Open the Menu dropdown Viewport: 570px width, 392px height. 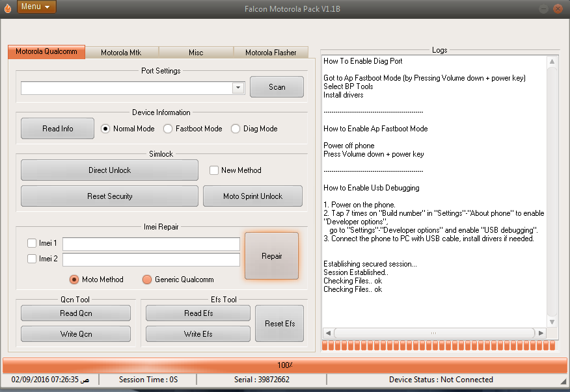[36, 7]
